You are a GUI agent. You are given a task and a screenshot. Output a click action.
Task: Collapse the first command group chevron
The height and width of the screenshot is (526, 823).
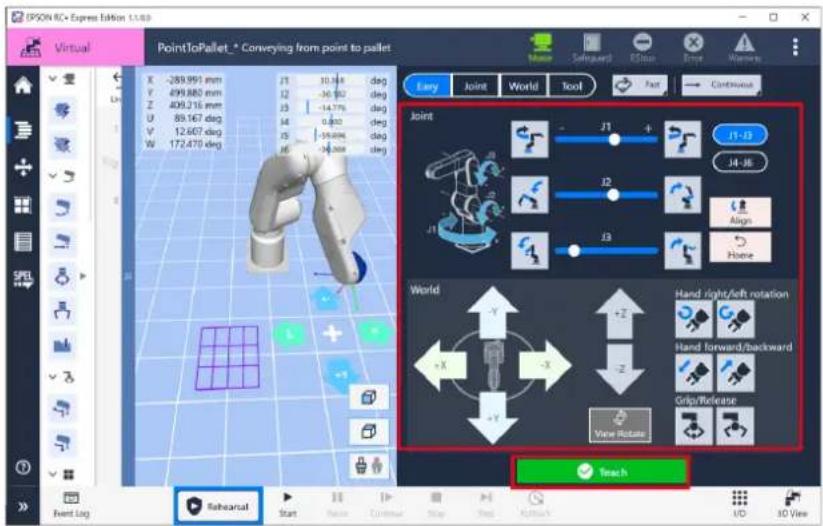53,79
